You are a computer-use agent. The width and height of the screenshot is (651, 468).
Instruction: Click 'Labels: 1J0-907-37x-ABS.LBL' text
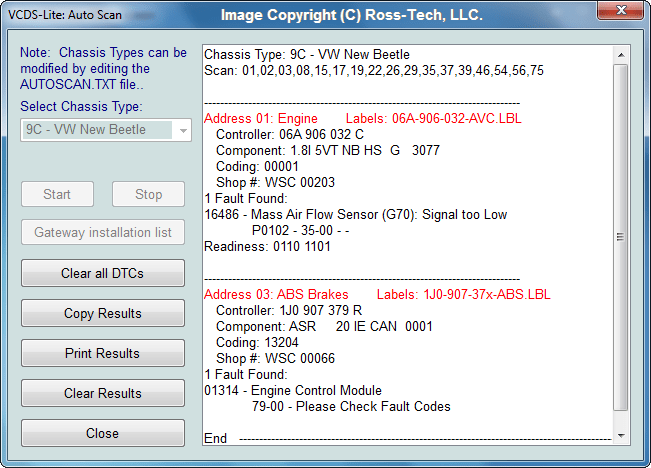tap(463, 294)
